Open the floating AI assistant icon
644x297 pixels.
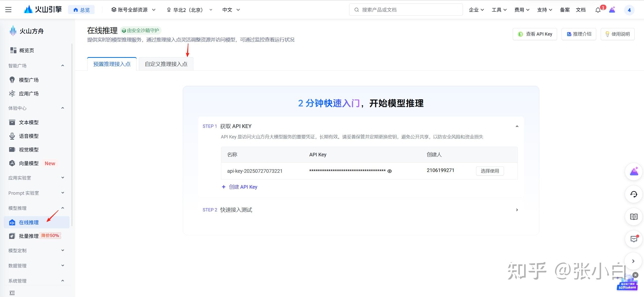pyautogui.click(x=634, y=172)
